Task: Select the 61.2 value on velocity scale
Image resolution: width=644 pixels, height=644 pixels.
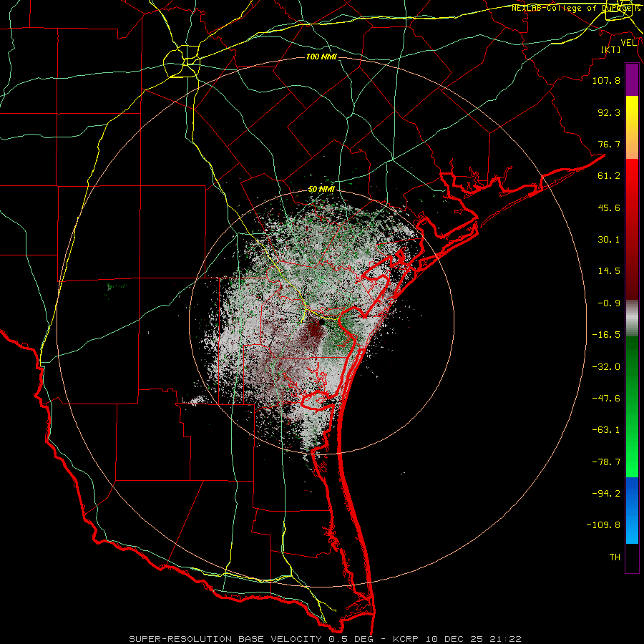Action: coord(609,176)
